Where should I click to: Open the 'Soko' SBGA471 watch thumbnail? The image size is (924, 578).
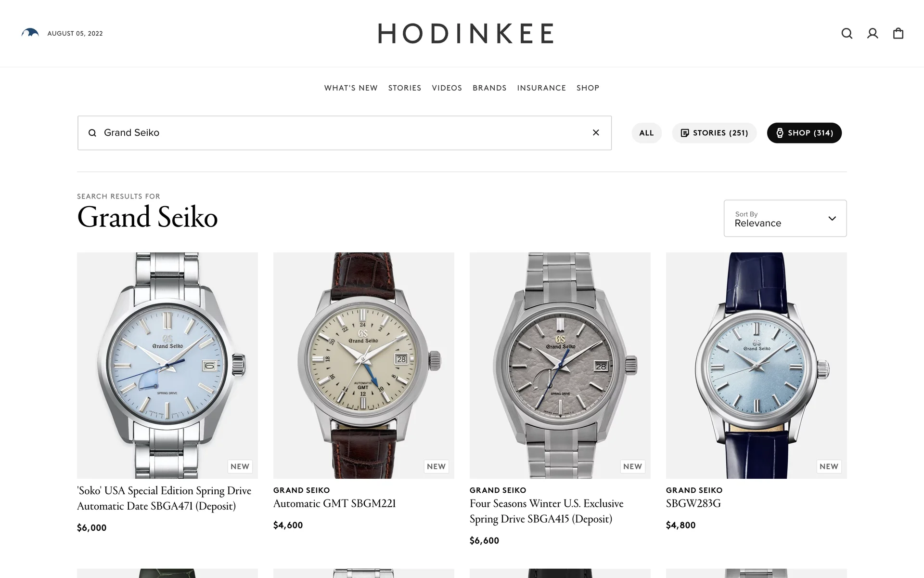pos(167,365)
